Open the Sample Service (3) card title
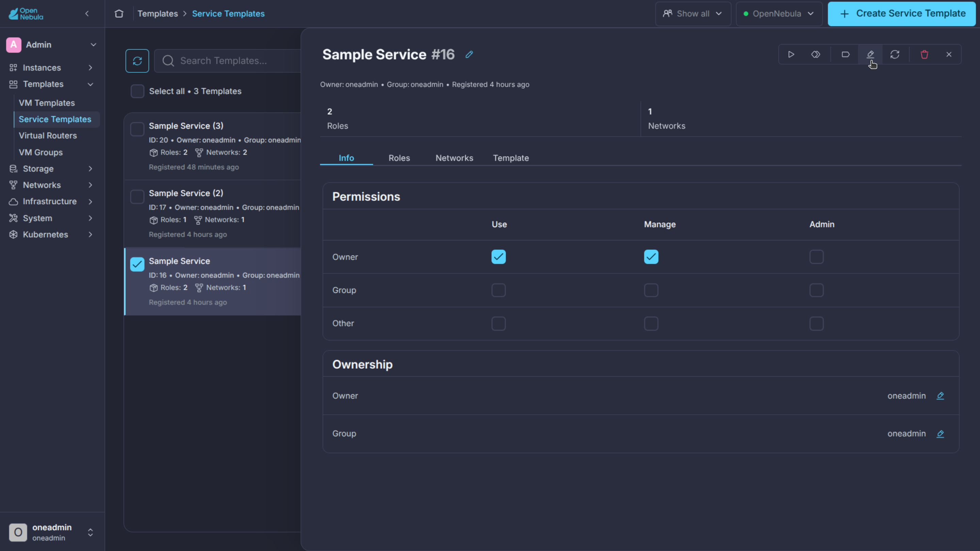The height and width of the screenshot is (551, 980). coord(186,126)
